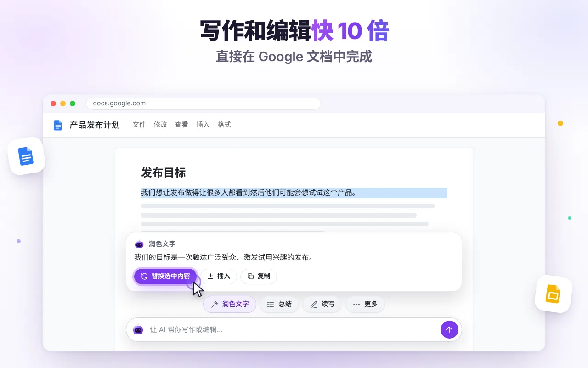This screenshot has height=368, width=588.
Task: Click the floating Google Docs app icon
Action: tap(26, 156)
